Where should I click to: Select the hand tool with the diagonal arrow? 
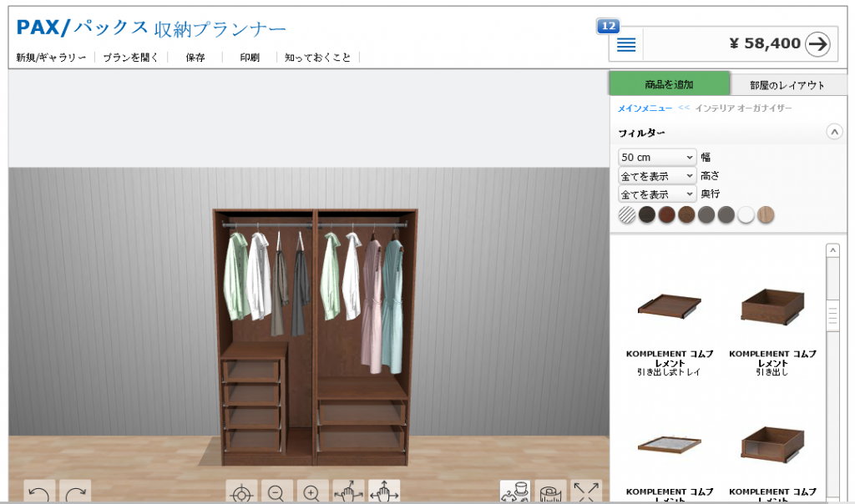tap(348, 492)
